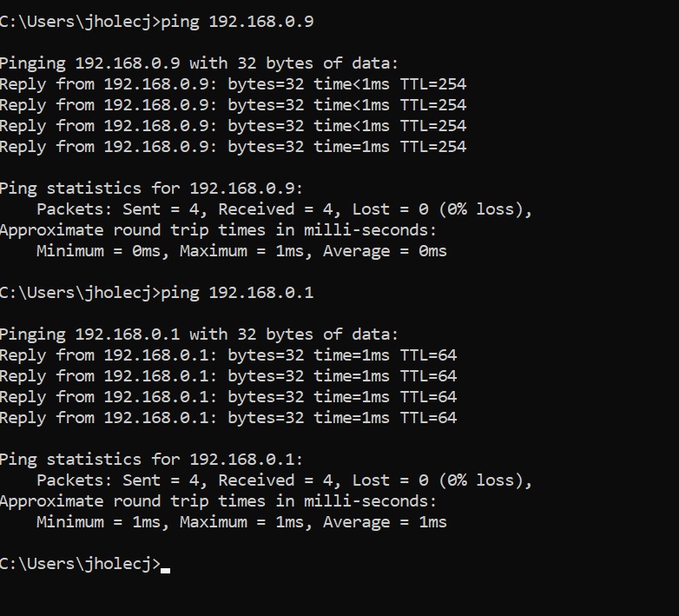Click the first reply from 192.168.0.1
Viewport: 679px width, 616px height.
[x=227, y=355]
